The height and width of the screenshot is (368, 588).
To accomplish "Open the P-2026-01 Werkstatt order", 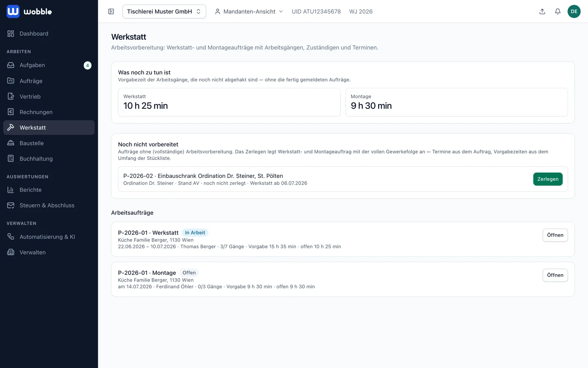I will pos(555,235).
